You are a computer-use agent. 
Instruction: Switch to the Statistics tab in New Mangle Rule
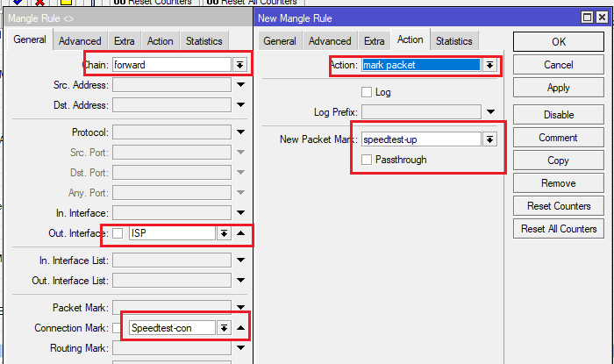453,41
